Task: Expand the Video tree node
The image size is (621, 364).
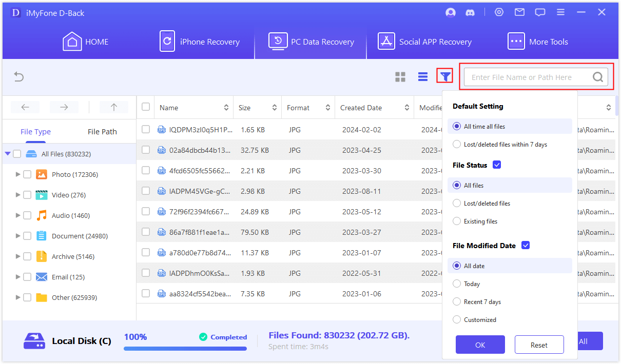Action: point(18,195)
